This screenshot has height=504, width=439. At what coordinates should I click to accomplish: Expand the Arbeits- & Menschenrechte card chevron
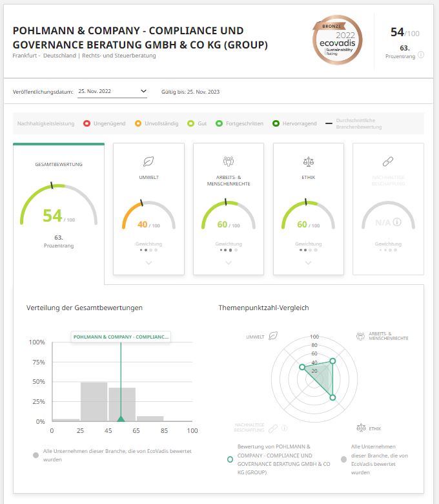point(229,263)
